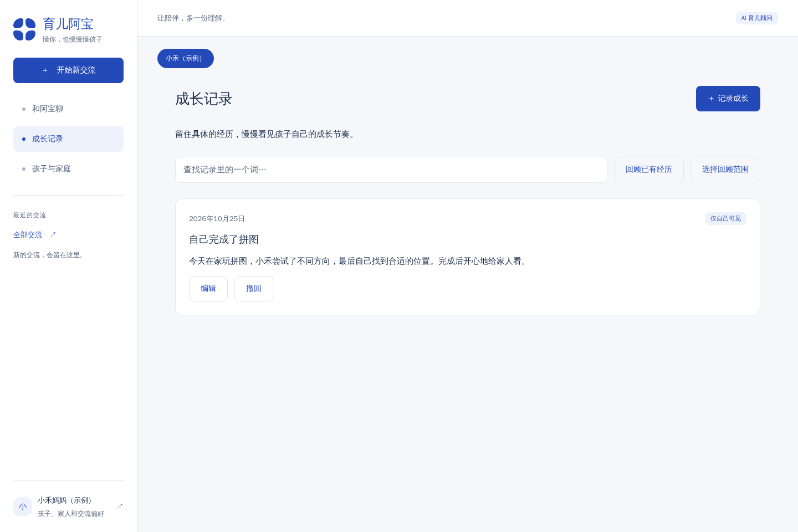
Task: Click the 成长记录 page heading
Action: pyautogui.click(x=204, y=99)
